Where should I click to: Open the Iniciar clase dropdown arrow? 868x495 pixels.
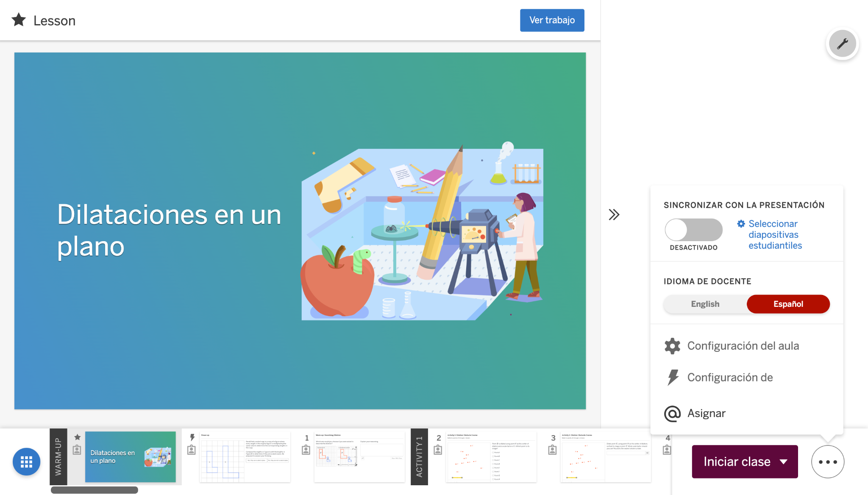785,462
